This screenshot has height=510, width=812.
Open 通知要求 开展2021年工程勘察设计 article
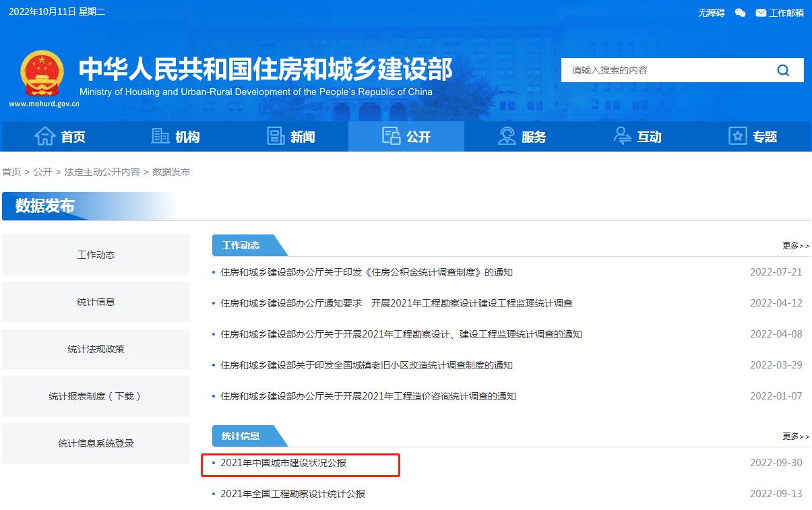tap(396, 303)
